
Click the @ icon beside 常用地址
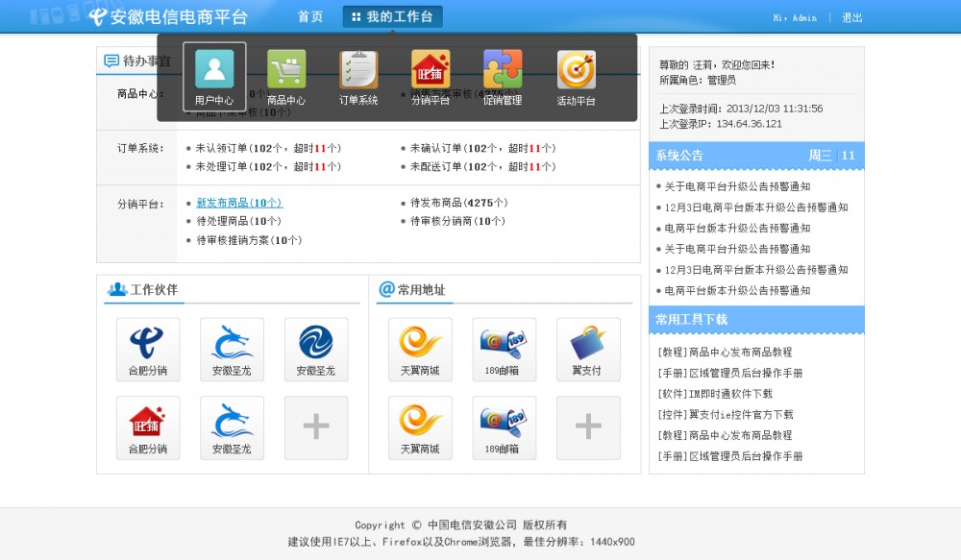click(x=386, y=288)
